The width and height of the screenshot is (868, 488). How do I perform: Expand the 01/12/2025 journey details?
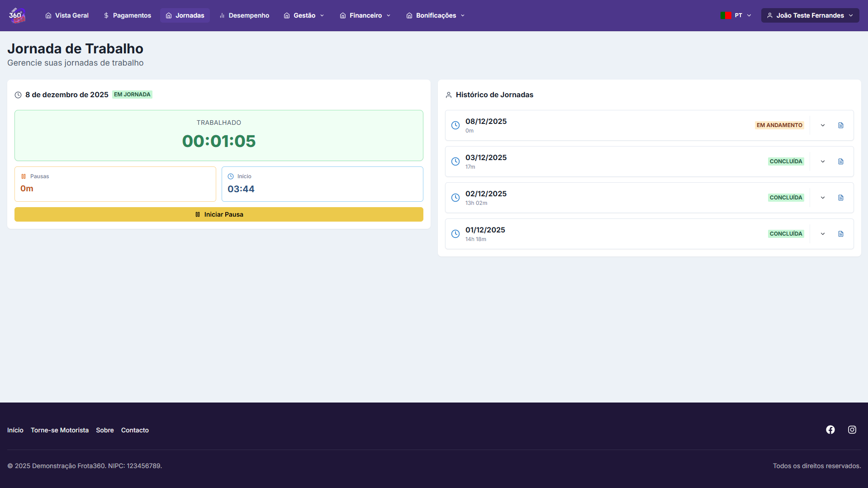tap(822, 234)
